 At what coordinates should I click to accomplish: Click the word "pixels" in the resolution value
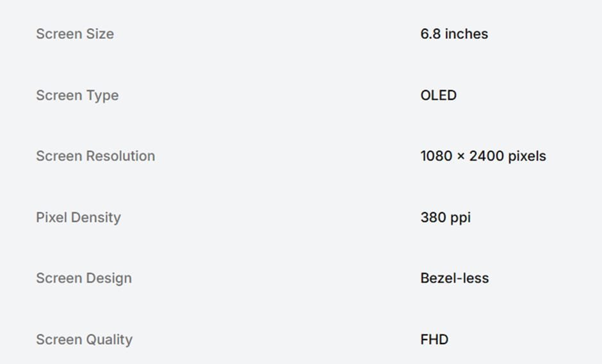pyautogui.click(x=527, y=156)
